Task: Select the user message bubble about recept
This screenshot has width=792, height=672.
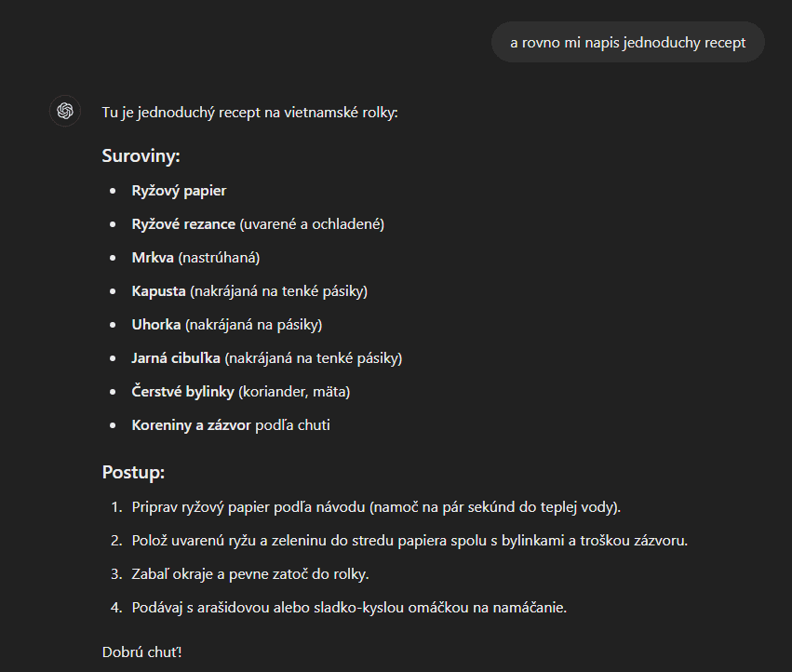Action: [628, 42]
